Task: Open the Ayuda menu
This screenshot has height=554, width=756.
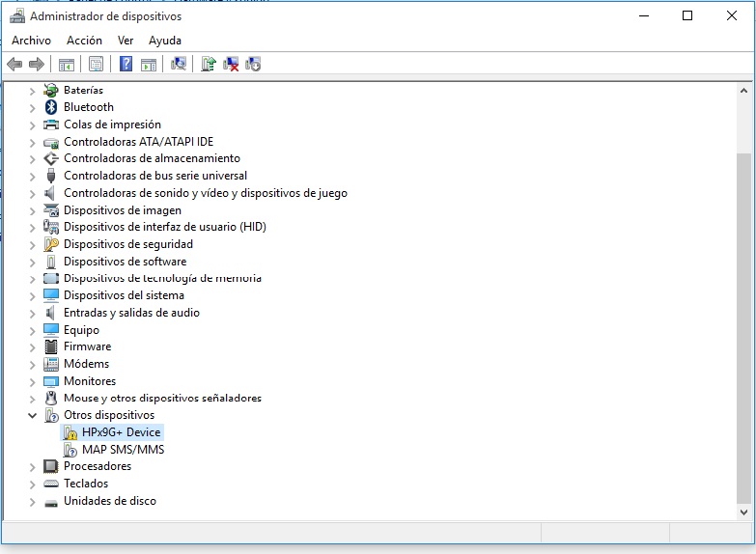Action: pos(165,41)
